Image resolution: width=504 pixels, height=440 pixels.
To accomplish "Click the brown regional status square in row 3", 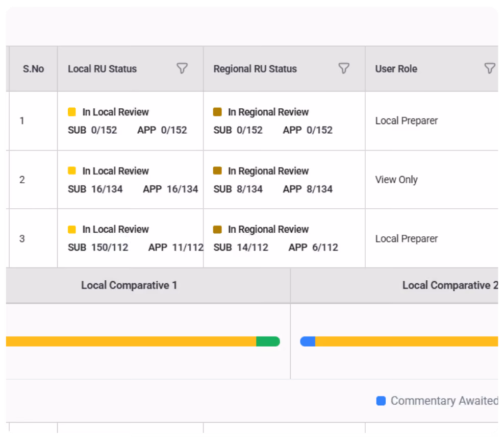I will [x=217, y=229].
